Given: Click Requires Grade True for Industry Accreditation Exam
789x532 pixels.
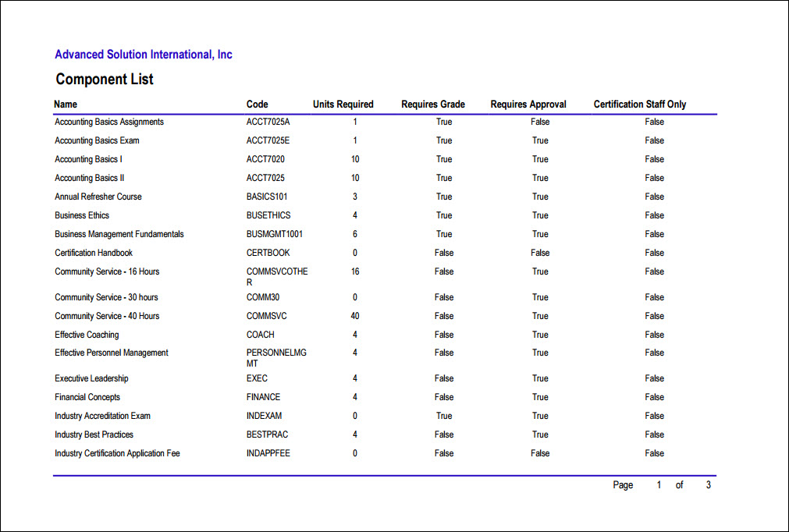Looking at the screenshot, I should (x=444, y=415).
